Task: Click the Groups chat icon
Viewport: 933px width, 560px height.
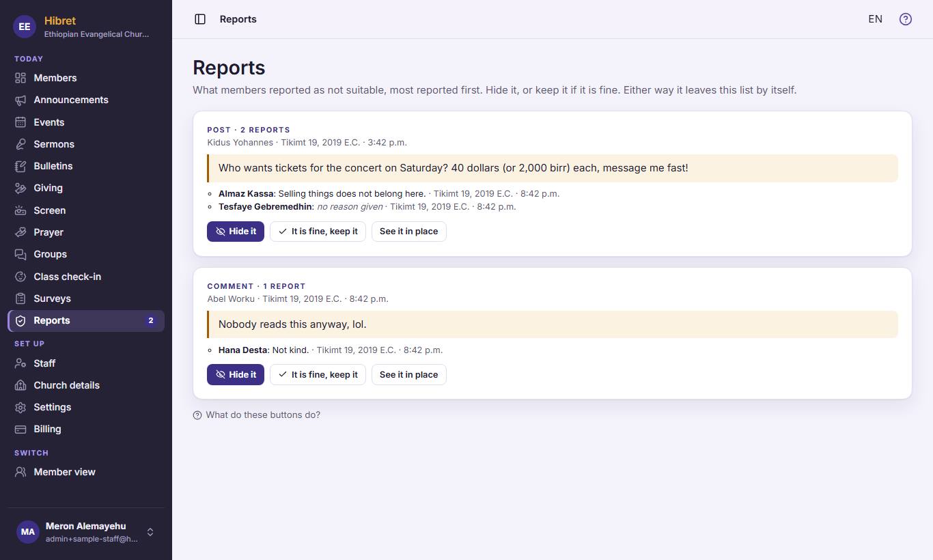Action: pos(20,254)
